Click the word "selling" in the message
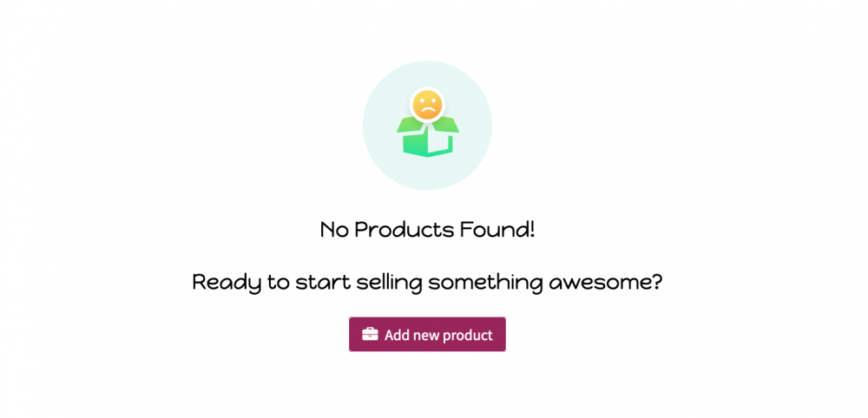This screenshot has height=418, width=868. point(389,284)
